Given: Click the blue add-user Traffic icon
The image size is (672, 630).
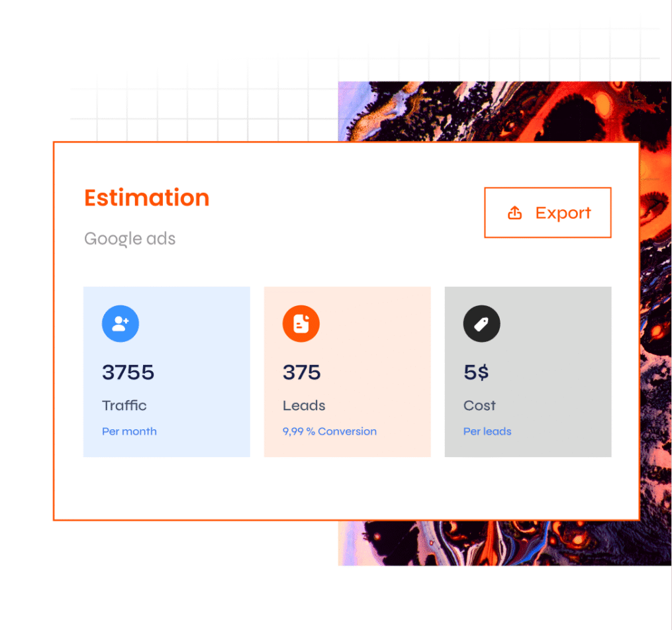Looking at the screenshot, I should click(x=120, y=324).
